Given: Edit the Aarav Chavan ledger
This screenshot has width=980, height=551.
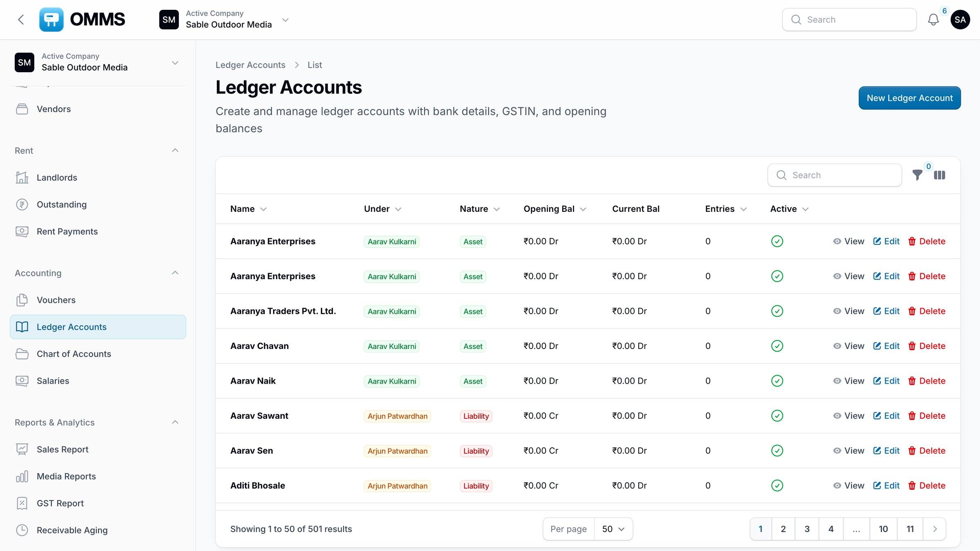Looking at the screenshot, I should [x=886, y=346].
